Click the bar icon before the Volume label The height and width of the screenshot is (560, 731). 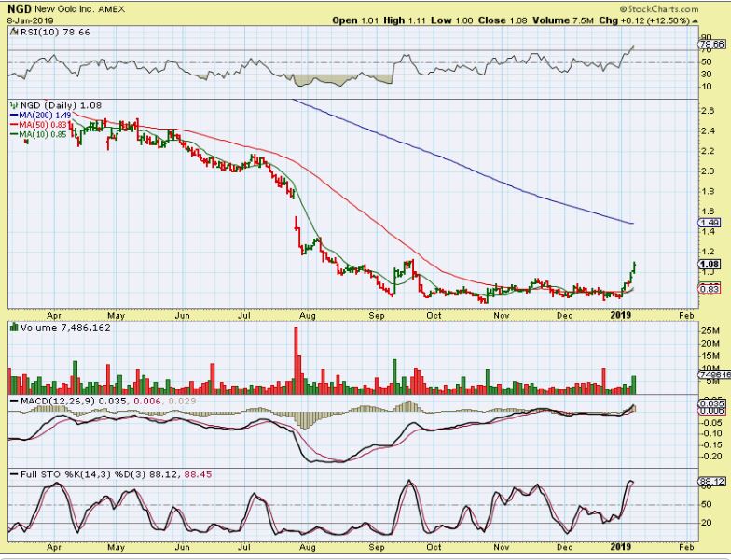(14, 328)
